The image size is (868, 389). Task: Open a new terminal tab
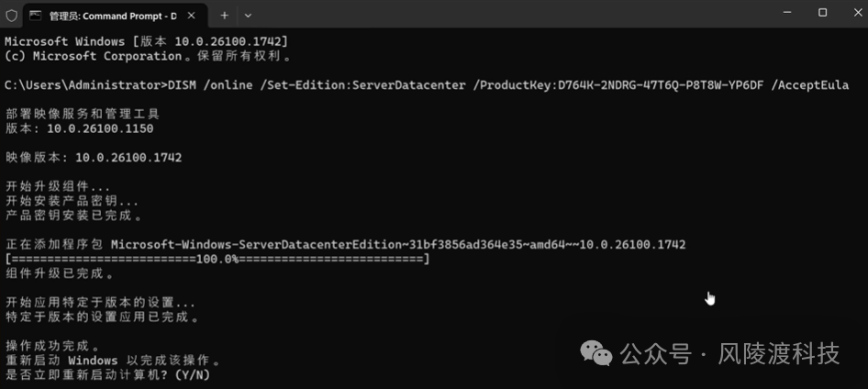[224, 15]
